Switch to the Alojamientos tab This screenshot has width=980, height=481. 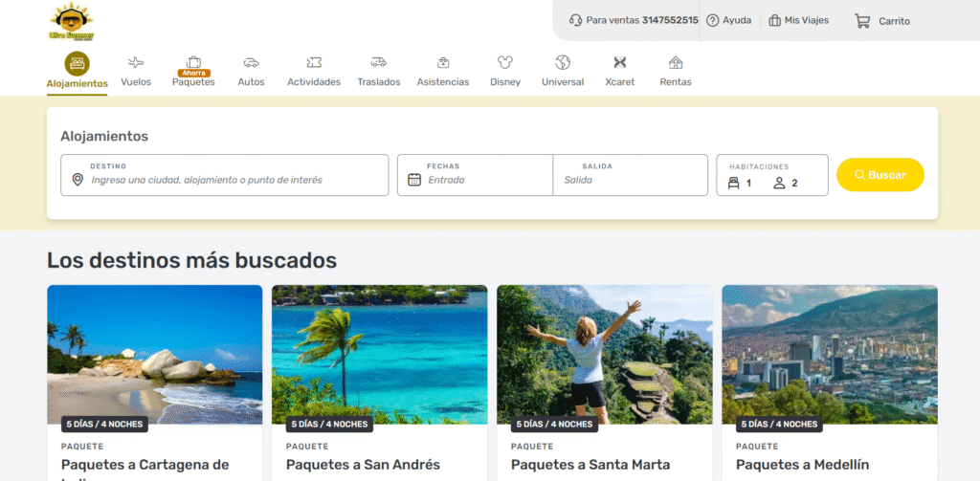click(x=77, y=71)
